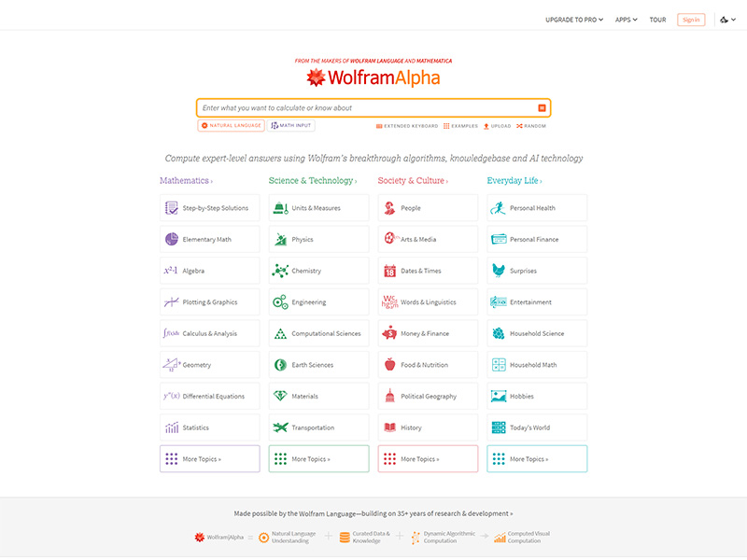Open the Chemistry flask icon
This screenshot has width=747, height=560.
tap(280, 270)
